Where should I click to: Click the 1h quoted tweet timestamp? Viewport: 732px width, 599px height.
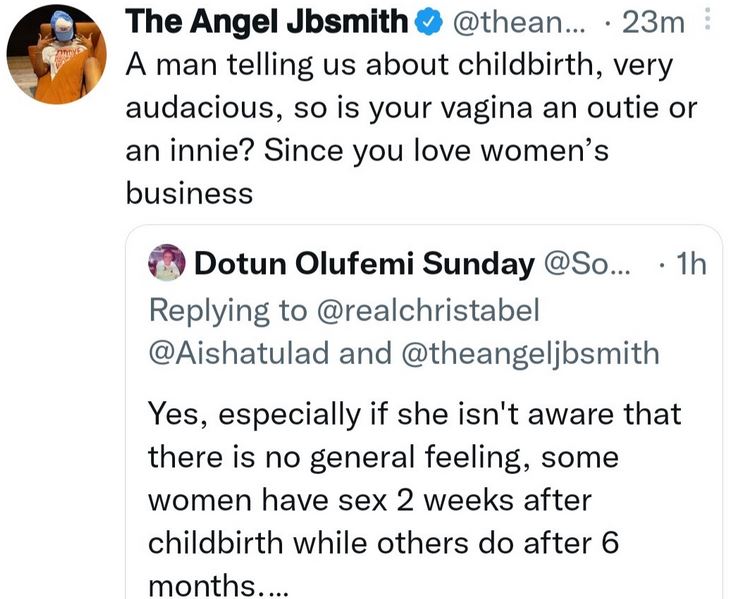[690, 264]
